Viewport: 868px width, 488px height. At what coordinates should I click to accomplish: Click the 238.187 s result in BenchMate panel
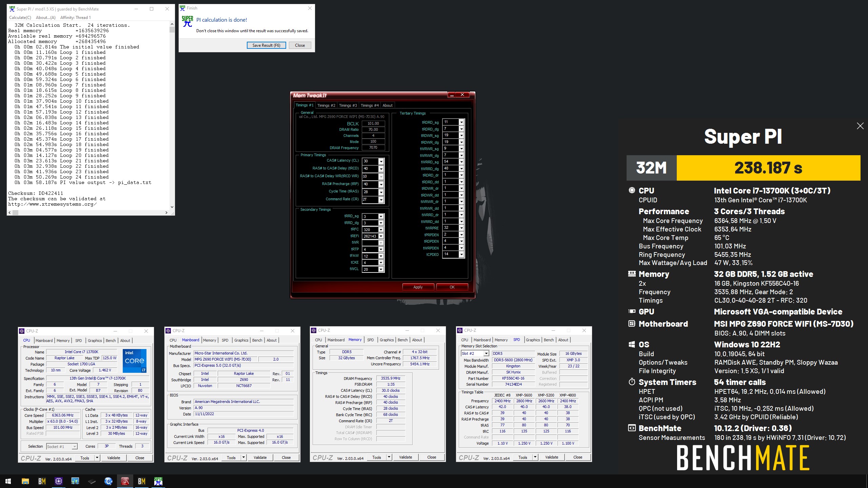pos(768,168)
